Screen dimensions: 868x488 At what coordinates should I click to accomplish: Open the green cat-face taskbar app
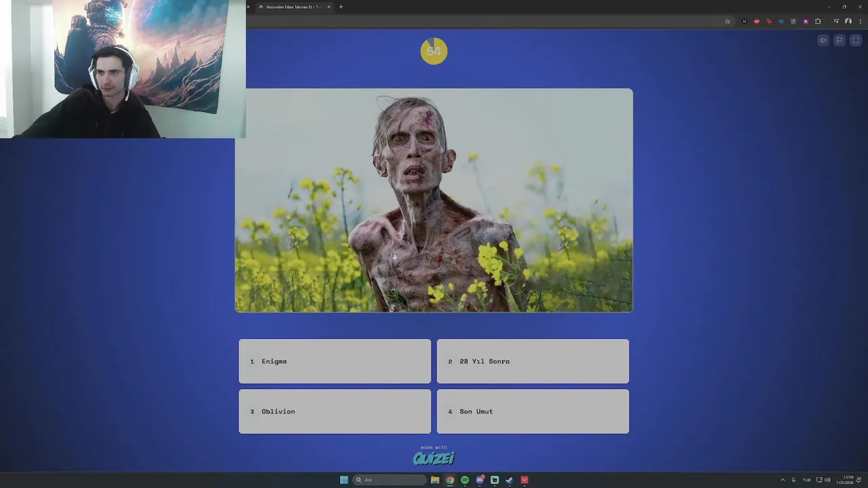[x=494, y=480]
